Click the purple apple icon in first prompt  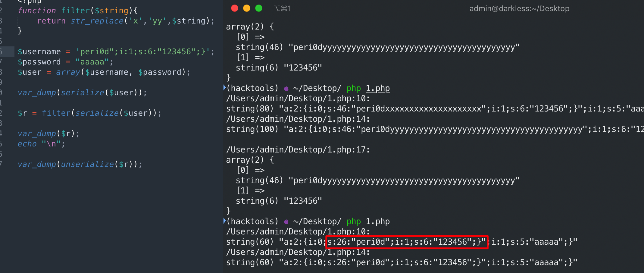[x=286, y=89]
